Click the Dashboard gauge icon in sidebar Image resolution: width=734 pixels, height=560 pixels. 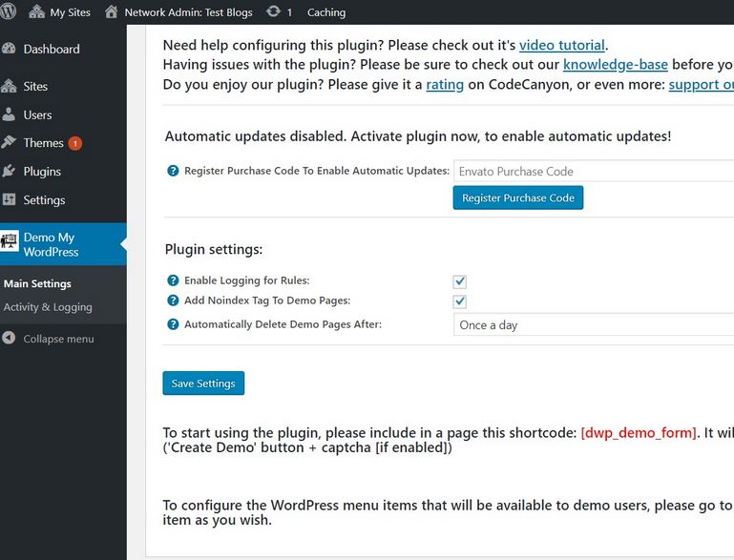coord(9,49)
